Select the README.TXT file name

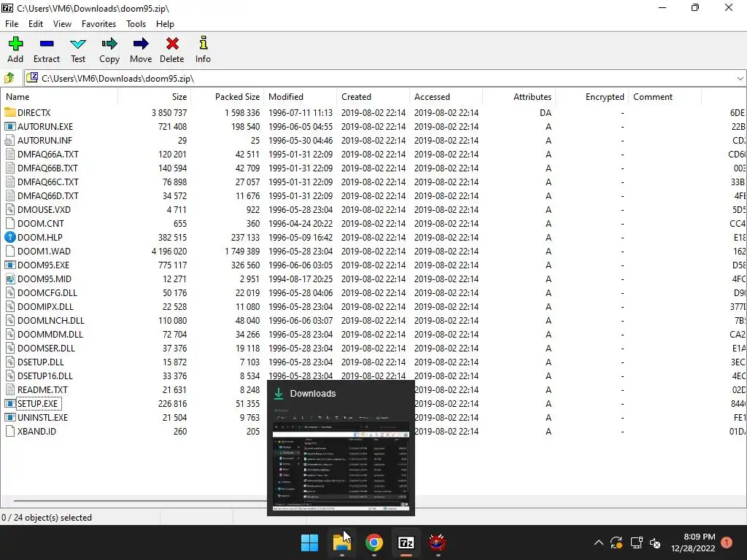[x=42, y=389]
